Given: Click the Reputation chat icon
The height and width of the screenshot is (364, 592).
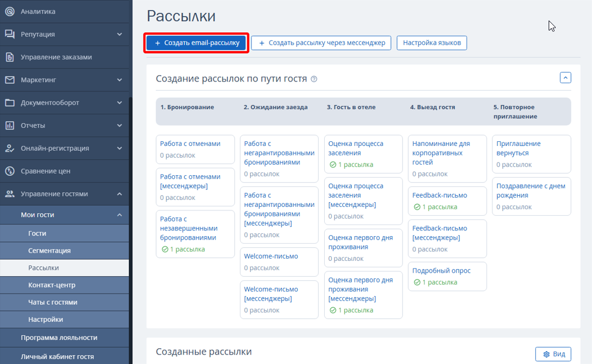Looking at the screenshot, I should click(9, 34).
